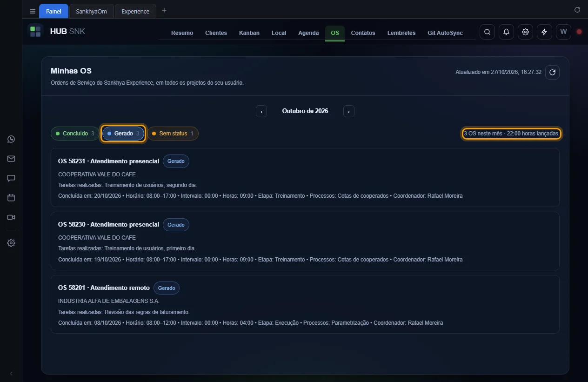This screenshot has height=382, width=588.
Task: Open notifications with the bell icon
Action: pyautogui.click(x=506, y=32)
